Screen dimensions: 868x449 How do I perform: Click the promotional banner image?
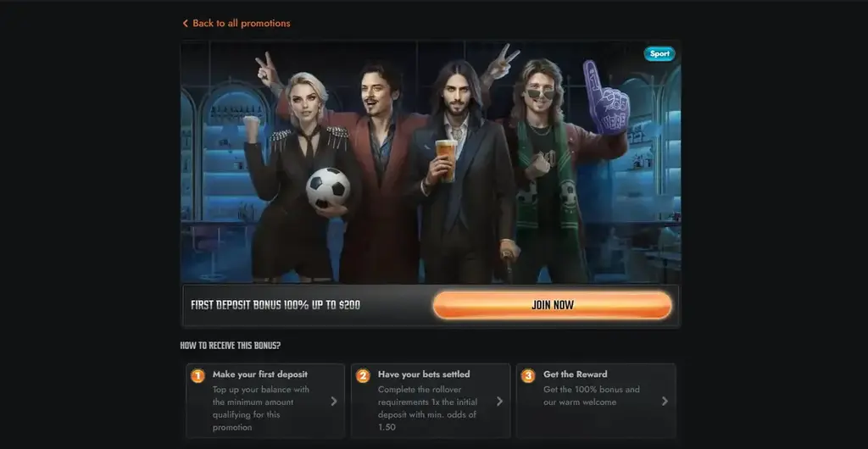[431, 162]
